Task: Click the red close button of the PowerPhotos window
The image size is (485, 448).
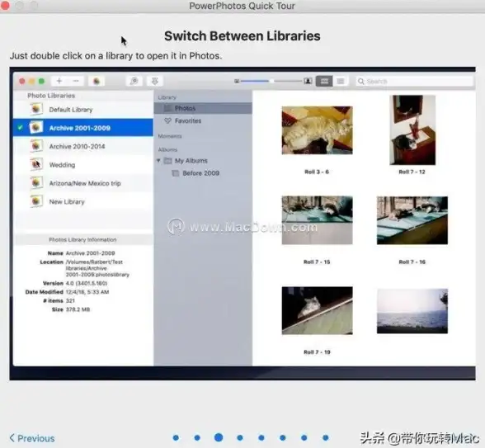Action: [x=22, y=81]
